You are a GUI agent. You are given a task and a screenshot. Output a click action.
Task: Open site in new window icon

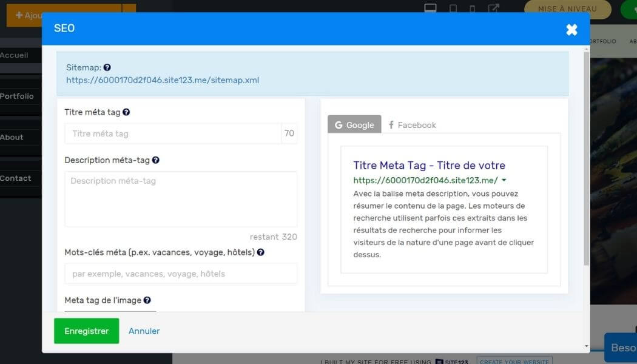[x=494, y=8]
